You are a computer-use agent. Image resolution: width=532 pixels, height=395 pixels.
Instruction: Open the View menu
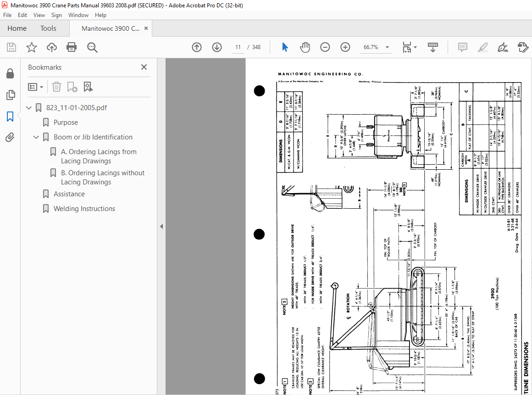pos(39,15)
